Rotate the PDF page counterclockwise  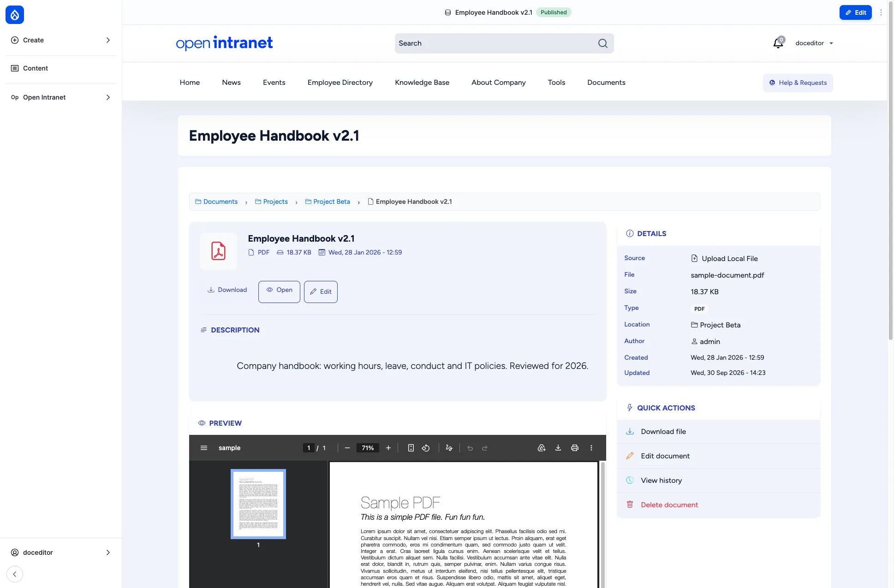[x=426, y=448]
